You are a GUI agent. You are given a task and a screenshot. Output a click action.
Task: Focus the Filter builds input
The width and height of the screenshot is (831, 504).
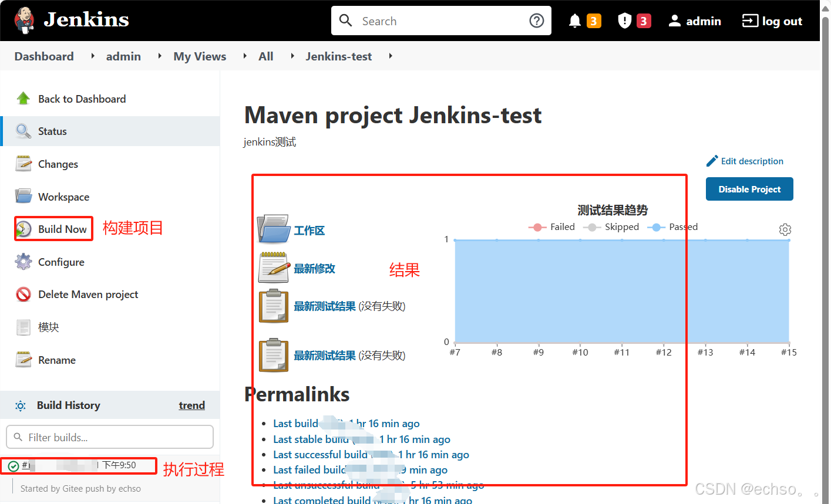pyautogui.click(x=110, y=437)
